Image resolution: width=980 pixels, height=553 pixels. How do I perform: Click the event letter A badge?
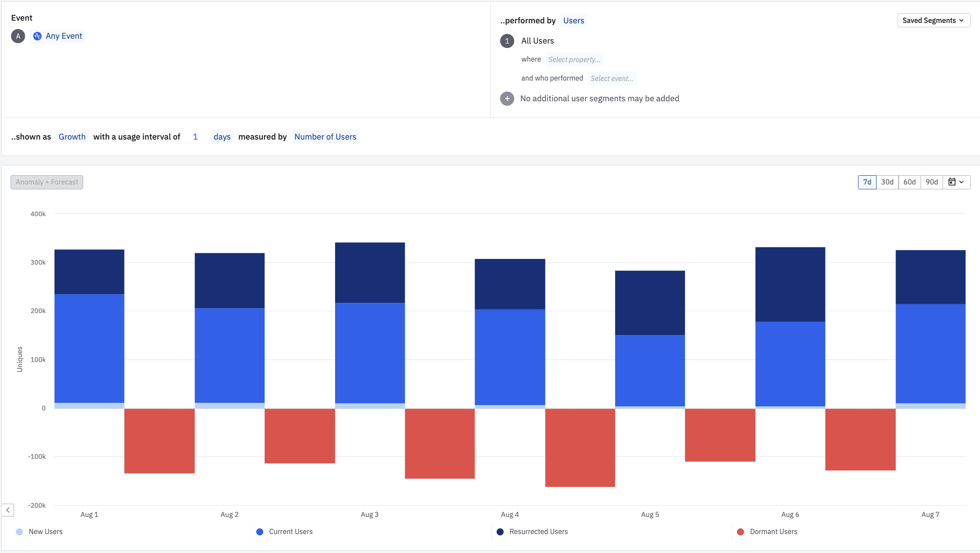coord(18,36)
